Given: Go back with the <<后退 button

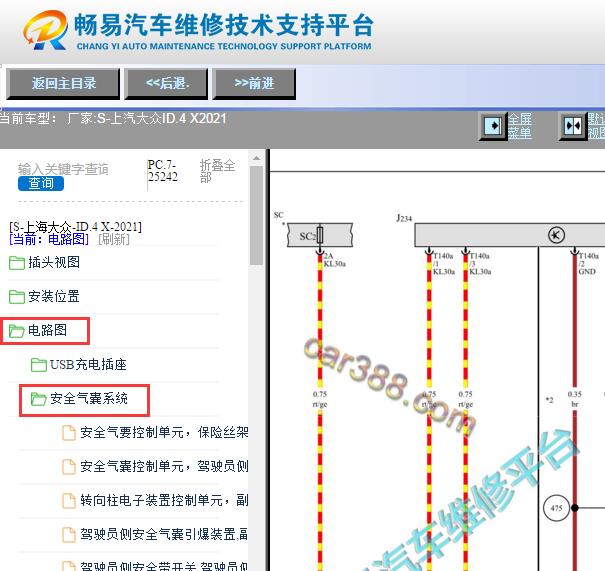Looking at the screenshot, I should [x=166, y=83].
